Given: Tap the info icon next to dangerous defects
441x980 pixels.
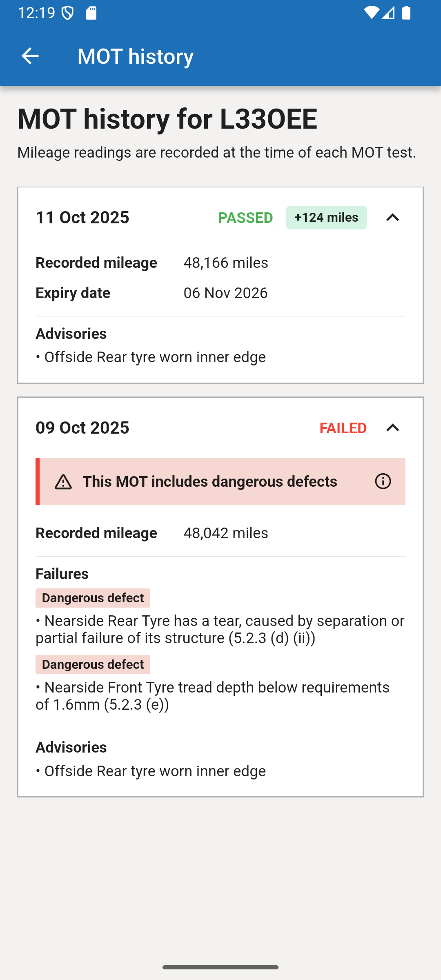Looking at the screenshot, I should pos(382,481).
